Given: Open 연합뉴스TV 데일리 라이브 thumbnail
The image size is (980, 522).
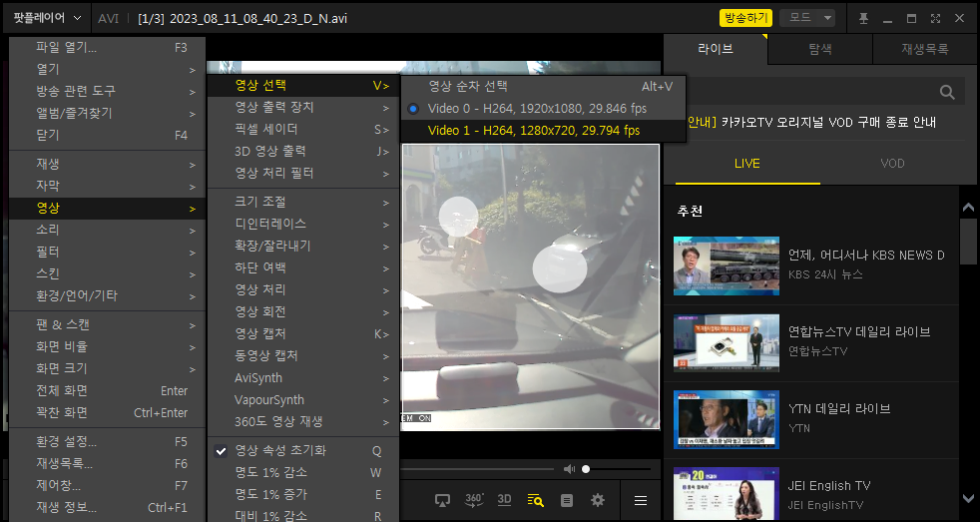Looking at the screenshot, I should coord(727,343).
